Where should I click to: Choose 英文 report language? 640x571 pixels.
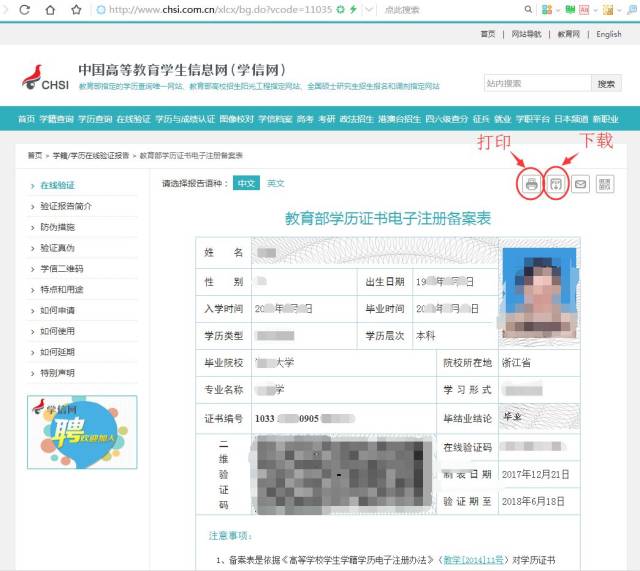click(x=276, y=183)
